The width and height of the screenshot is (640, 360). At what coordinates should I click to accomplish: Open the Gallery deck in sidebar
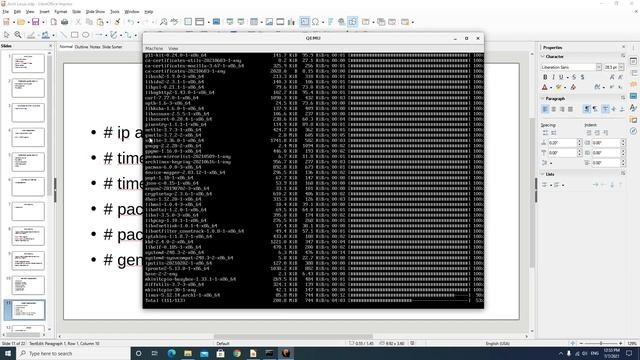[x=633, y=120]
